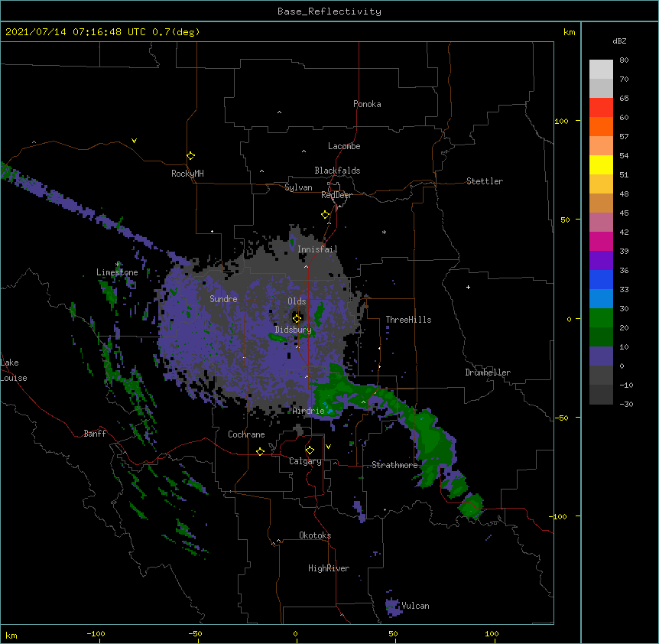Click the Innisfail label

(317, 249)
